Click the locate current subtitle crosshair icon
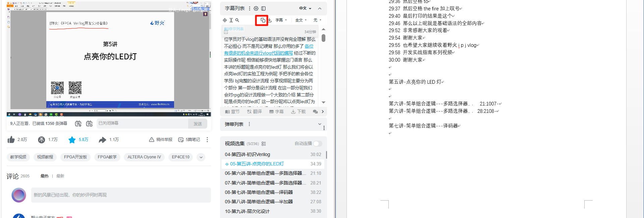This screenshot has height=218, width=644. 225,20
